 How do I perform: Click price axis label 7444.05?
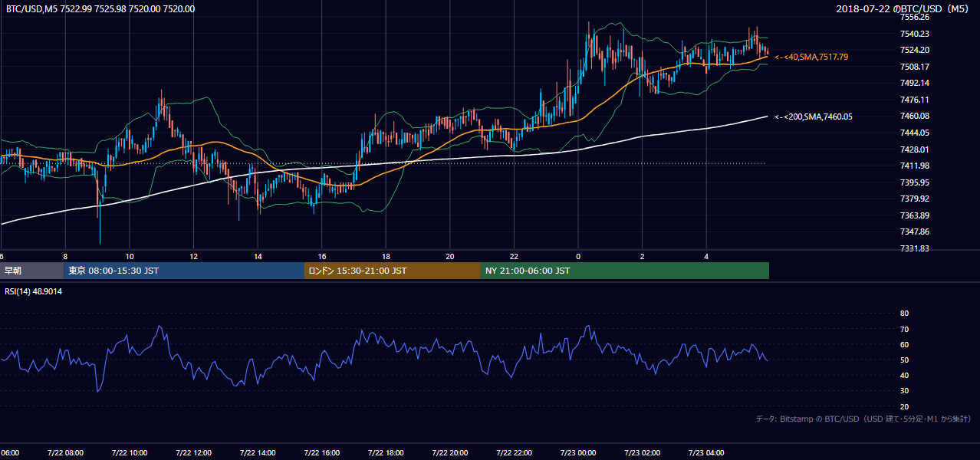[915, 133]
